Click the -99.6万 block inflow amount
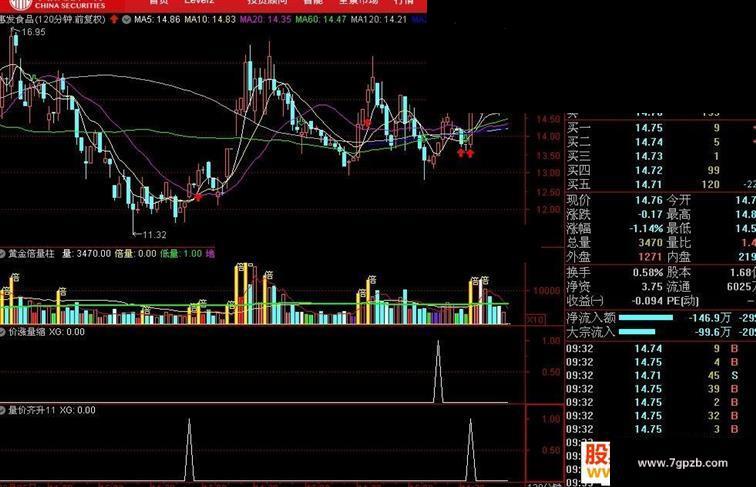The image size is (756, 487). (713, 332)
